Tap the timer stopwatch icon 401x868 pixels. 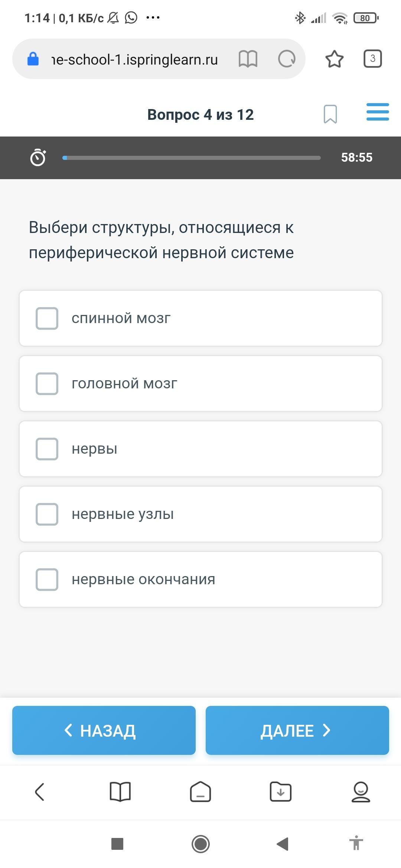pyautogui.click(x=38, y=157)
